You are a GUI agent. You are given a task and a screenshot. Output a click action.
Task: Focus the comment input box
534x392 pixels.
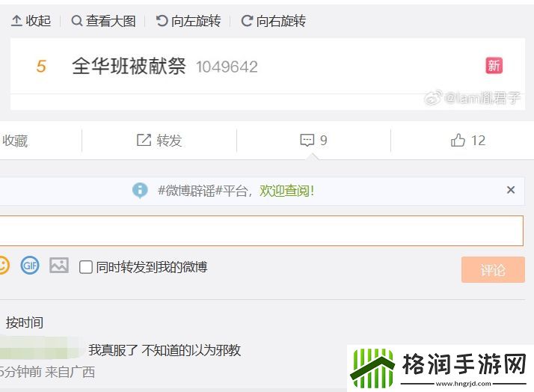point(261,230)
